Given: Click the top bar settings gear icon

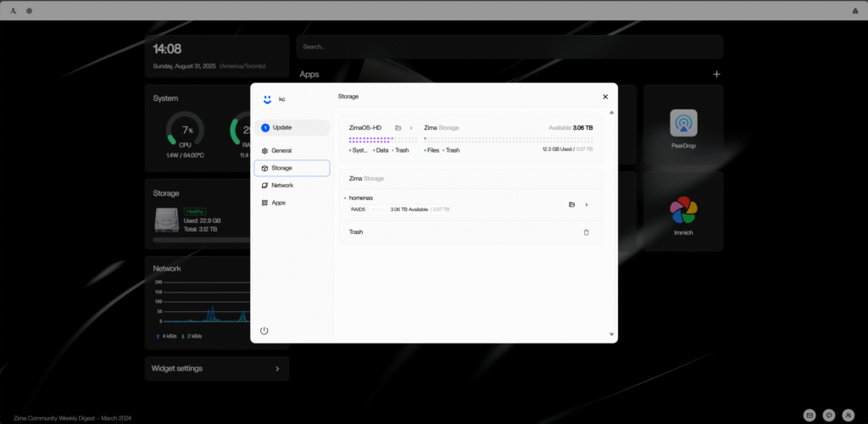Looking at the screenshot, I should click(x=29, y=10).
